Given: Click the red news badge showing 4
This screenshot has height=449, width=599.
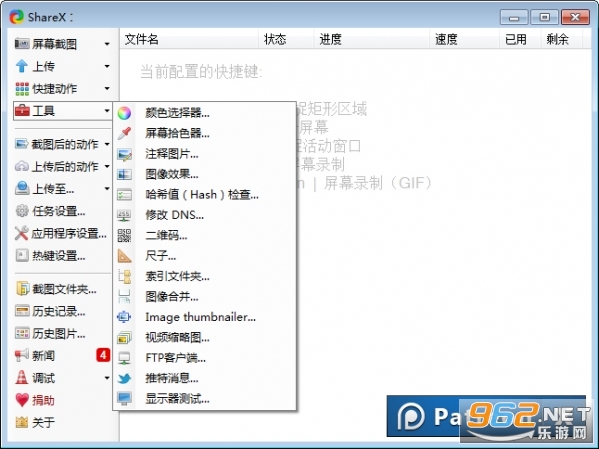Looking at the screenshot, I should point(103,355).
